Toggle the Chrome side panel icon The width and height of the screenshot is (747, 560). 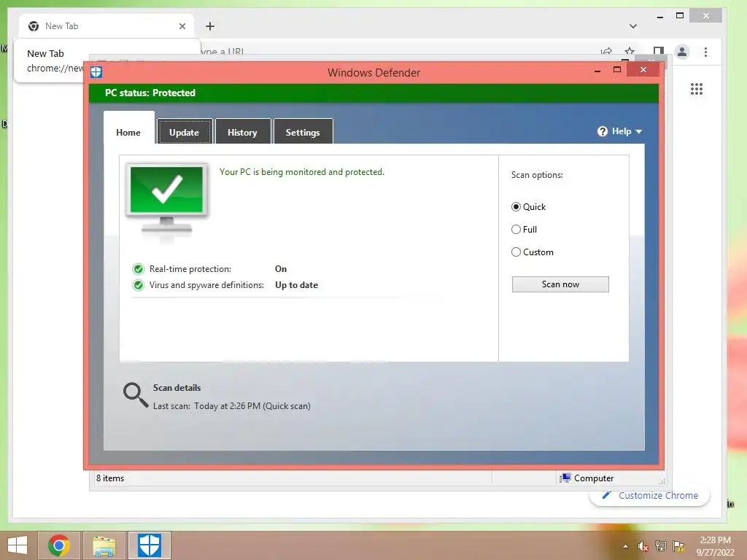659,52
